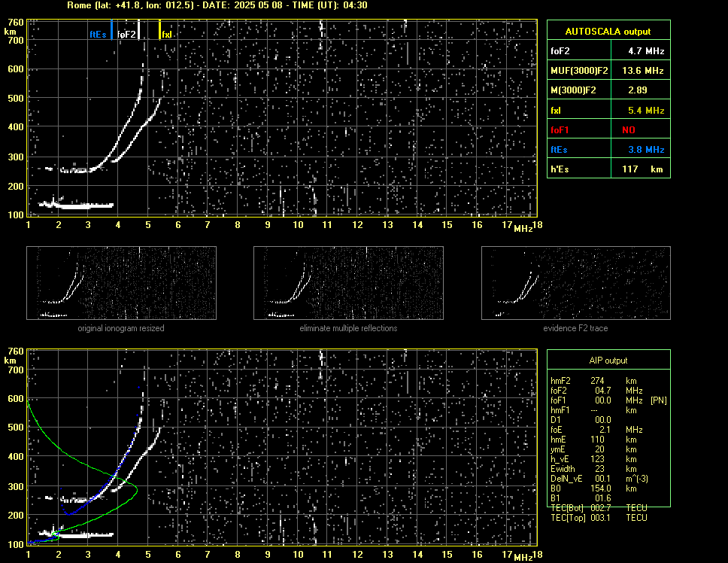Select the TEC[Top] value '003.1'
The width and height of the screenshot is (728, 563).
pos(601,518)
